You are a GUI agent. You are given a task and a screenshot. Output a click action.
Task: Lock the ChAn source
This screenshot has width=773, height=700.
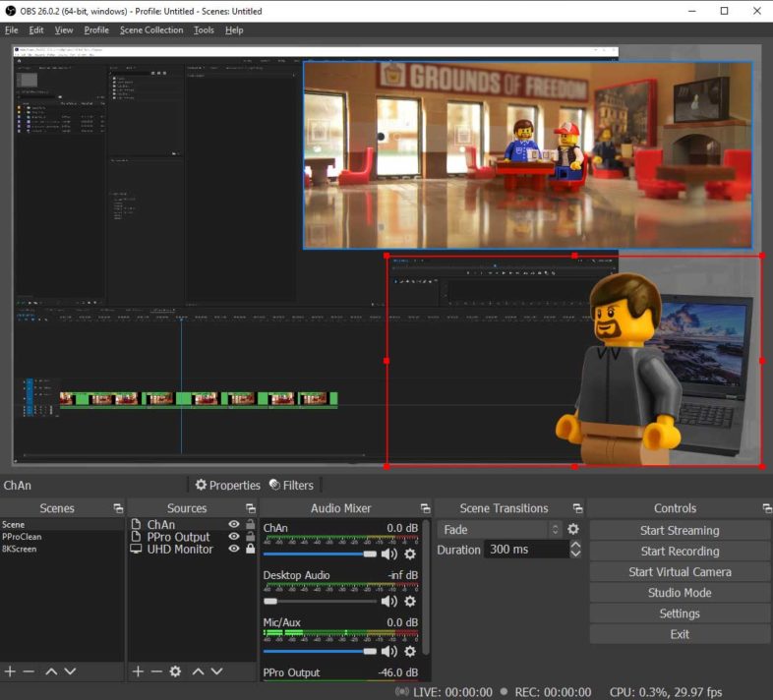251,524
